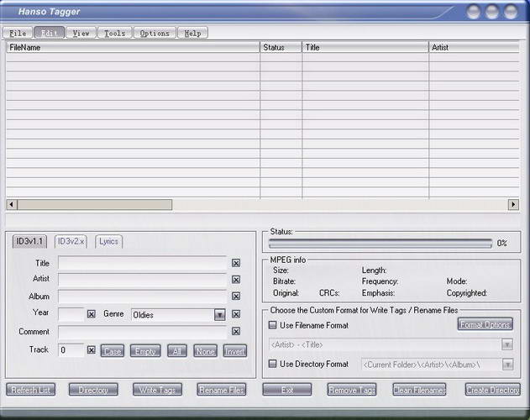
Task: Open the File menu
Action: (x=18, y=33)
